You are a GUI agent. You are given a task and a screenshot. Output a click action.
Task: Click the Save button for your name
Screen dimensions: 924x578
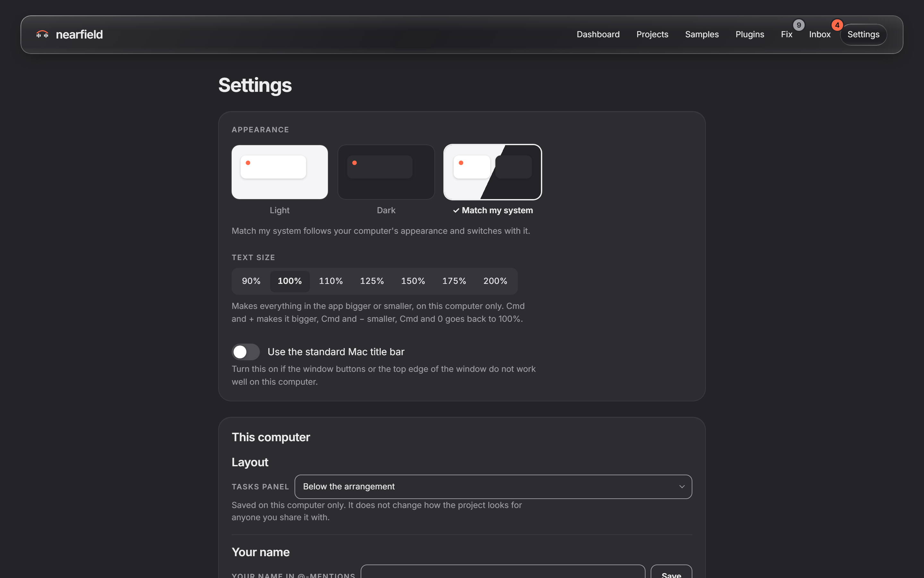[x=671, y=572]
